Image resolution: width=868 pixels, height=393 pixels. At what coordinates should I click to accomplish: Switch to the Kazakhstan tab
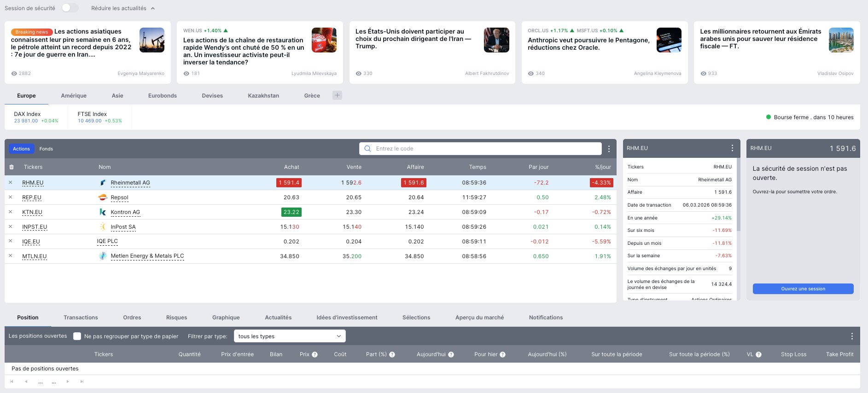[263, 96]
